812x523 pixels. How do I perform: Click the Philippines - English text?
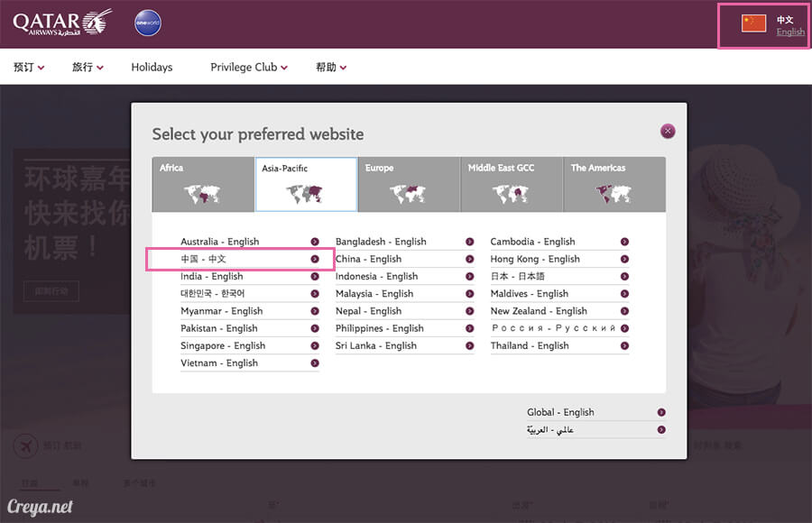pyautogui.click(x=380, y=328)
